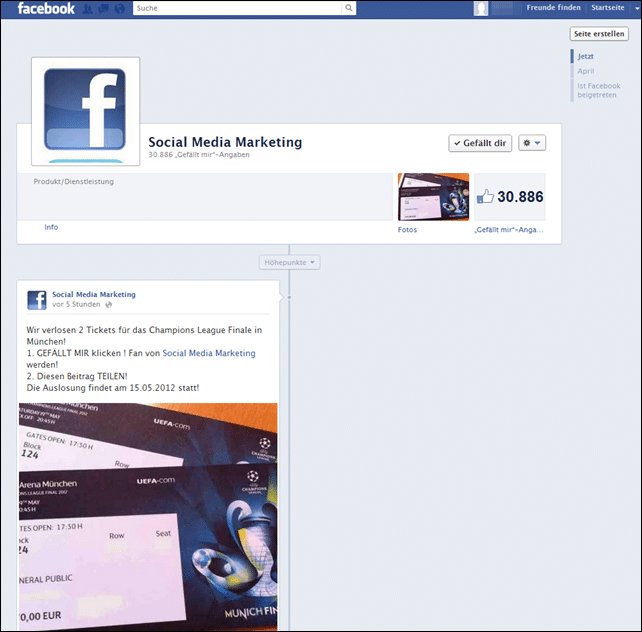Jump to Jetzt in timeline navigator

[585, 56]
